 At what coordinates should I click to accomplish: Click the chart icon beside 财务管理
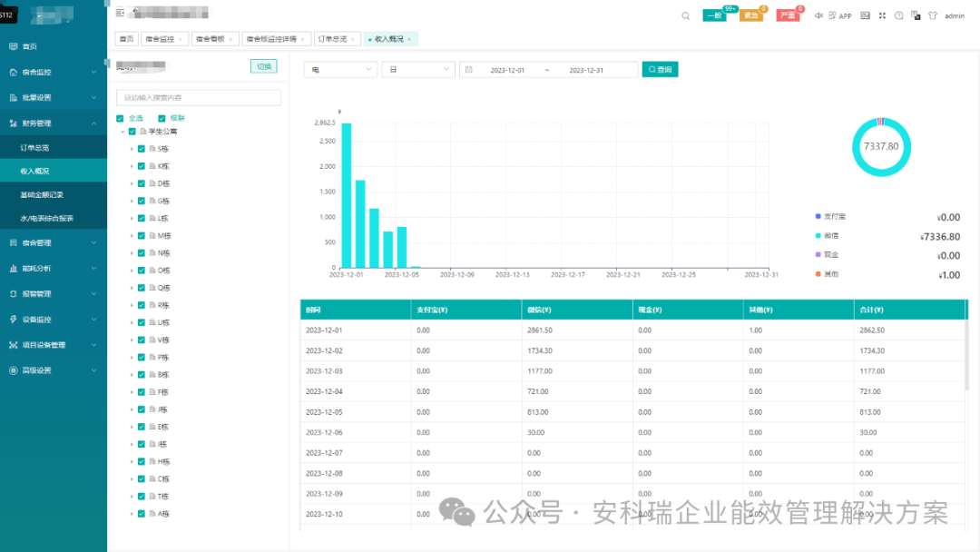coord(13,123)
